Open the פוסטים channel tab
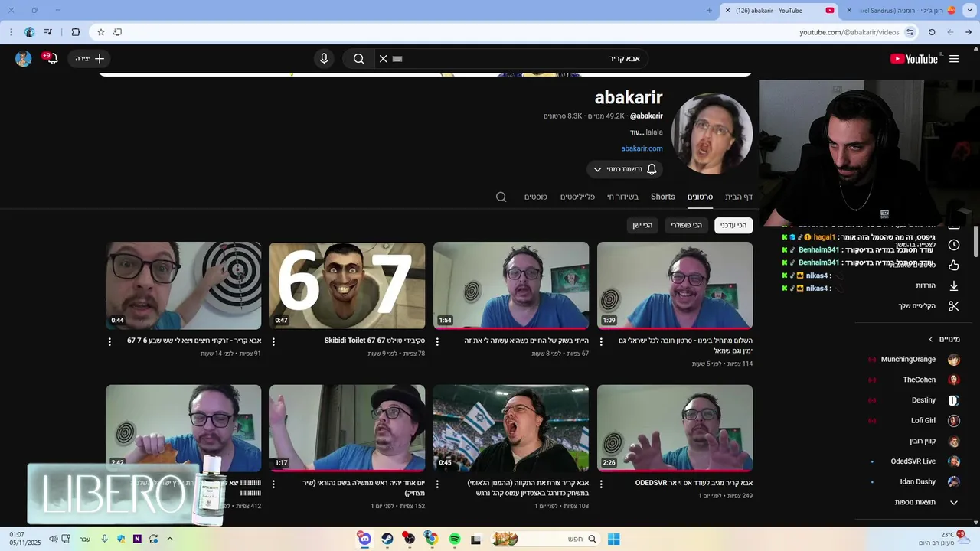 (536, 197)
